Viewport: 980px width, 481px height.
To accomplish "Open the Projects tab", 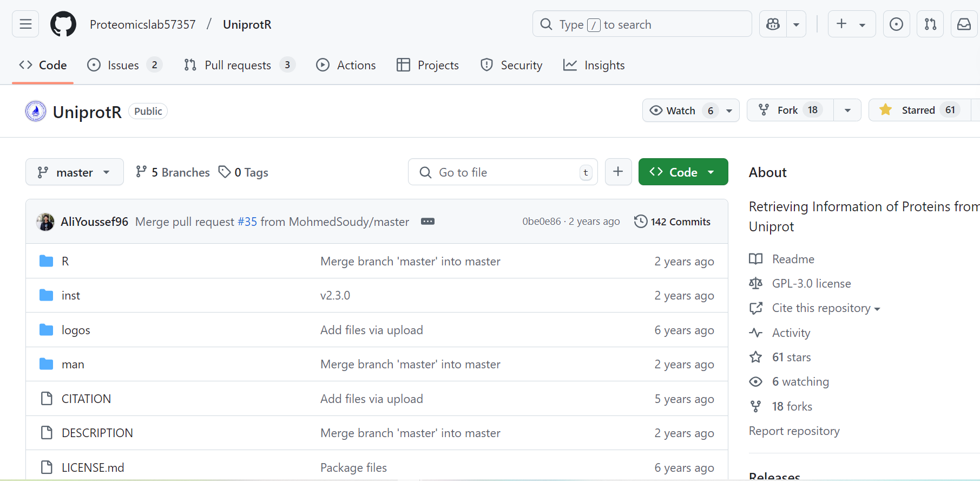I will pyautogui.click(x=427, y=65).
